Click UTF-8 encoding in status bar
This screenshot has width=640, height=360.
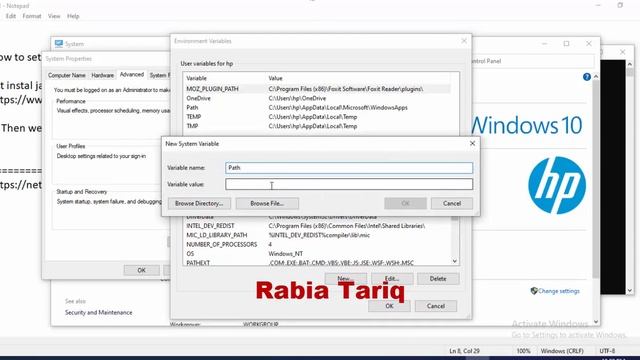[607, 351]
